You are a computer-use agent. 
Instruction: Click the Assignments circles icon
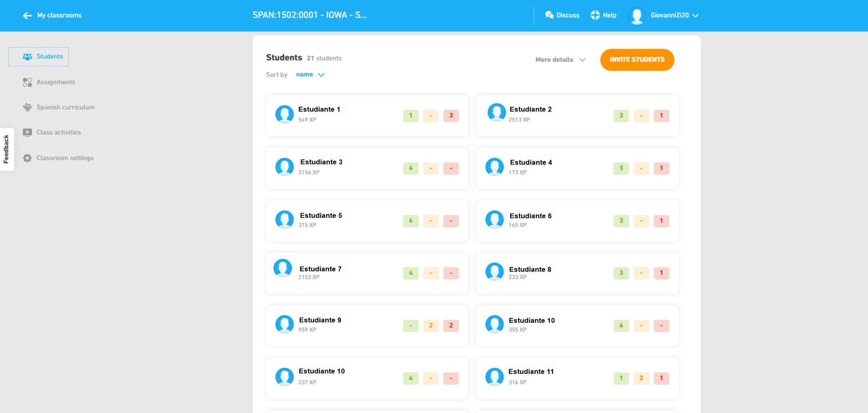pos(27,82)
